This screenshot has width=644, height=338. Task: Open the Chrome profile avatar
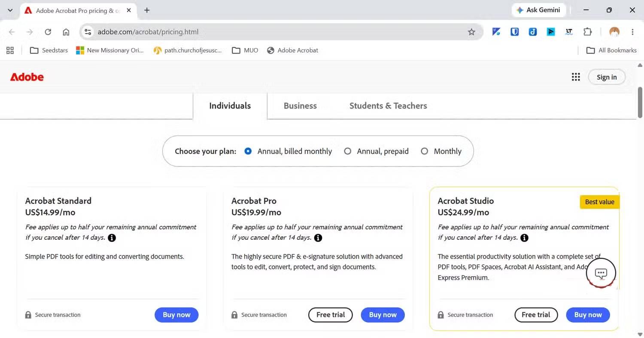point(614,32)
